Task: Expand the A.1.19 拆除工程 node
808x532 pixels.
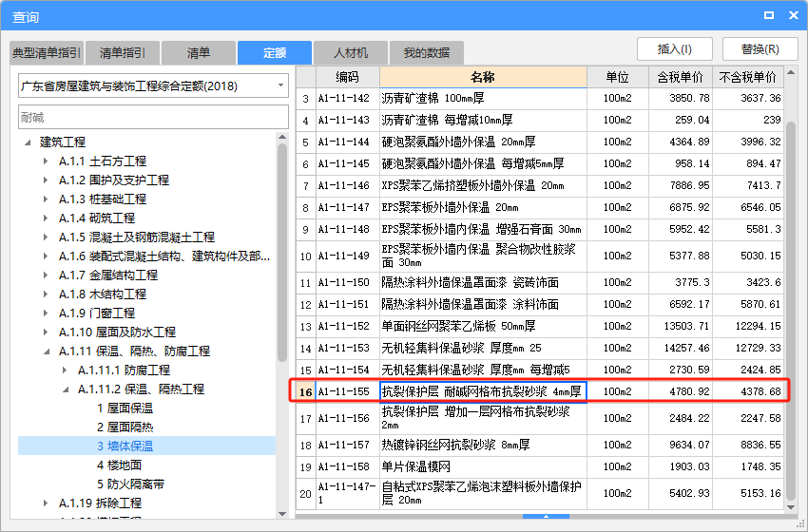Action: [x=47, y=503]
